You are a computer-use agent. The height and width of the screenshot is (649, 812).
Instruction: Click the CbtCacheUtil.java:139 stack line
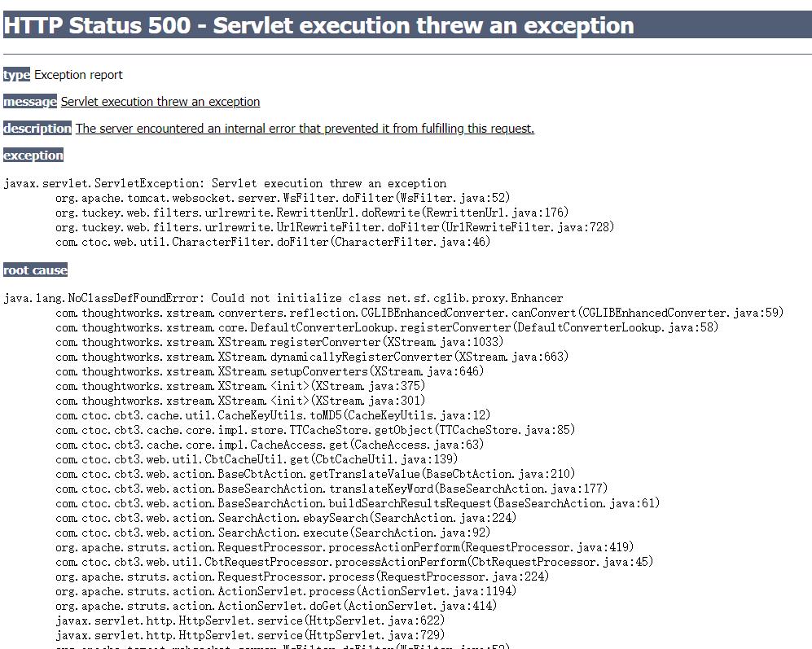(257, 459)
